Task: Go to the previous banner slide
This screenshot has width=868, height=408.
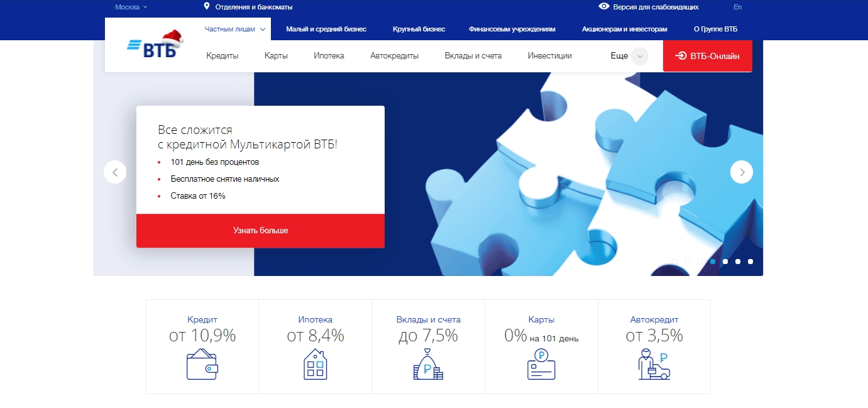Action: (x=115, y=172)
